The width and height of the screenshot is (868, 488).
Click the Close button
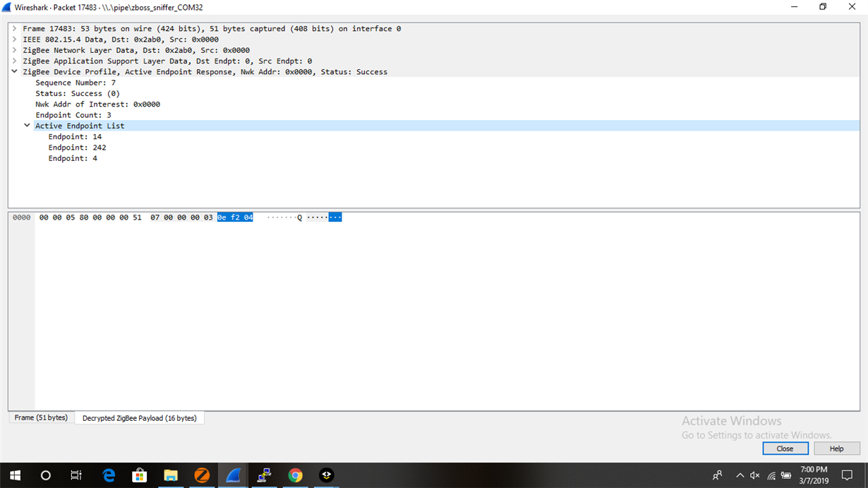[x=785, y=448]
